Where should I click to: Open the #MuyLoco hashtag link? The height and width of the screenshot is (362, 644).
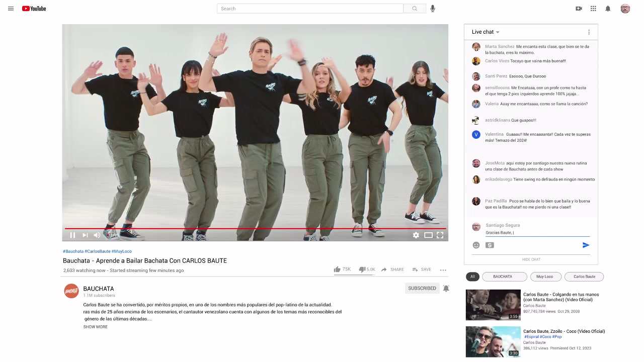click(x=122, y=251)
